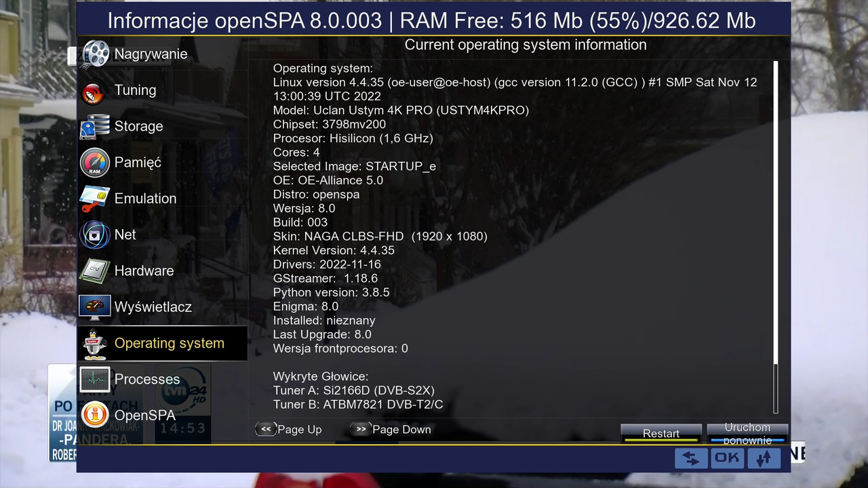The image size is (868, 488).
Task: Click the Chipset: 3798mv200 line
Action: click(x=330, y=124)
